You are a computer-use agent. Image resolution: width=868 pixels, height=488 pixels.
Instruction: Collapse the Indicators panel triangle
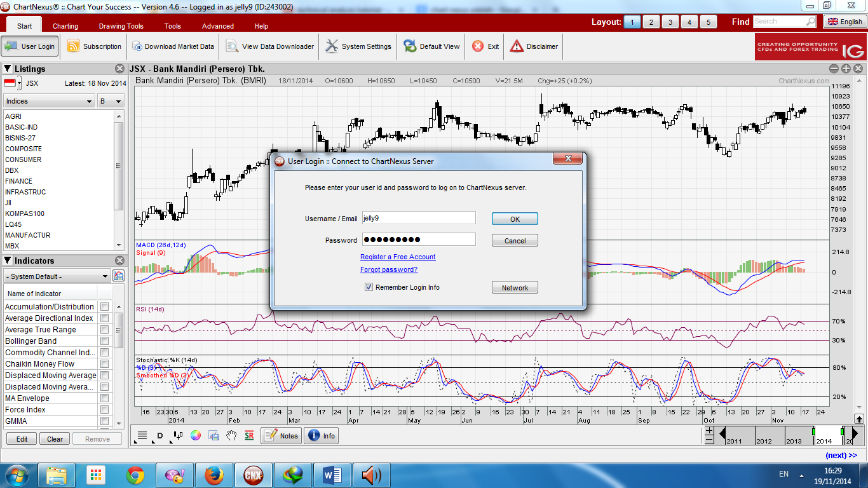tap(8, 261)
